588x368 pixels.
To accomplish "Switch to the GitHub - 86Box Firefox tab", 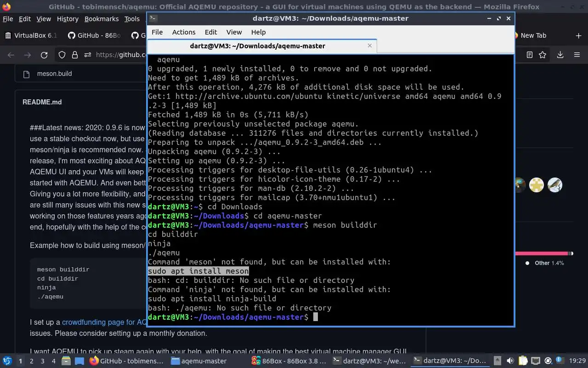I will tap(94, 35).
